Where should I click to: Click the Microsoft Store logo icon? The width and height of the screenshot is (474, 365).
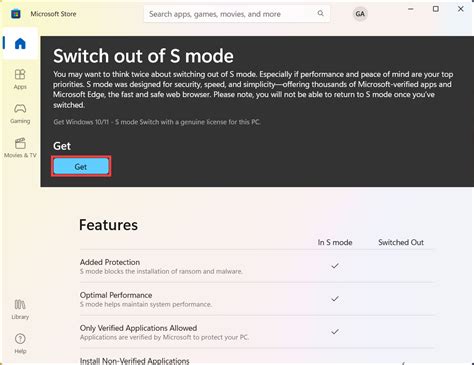(x=16, y=14)
